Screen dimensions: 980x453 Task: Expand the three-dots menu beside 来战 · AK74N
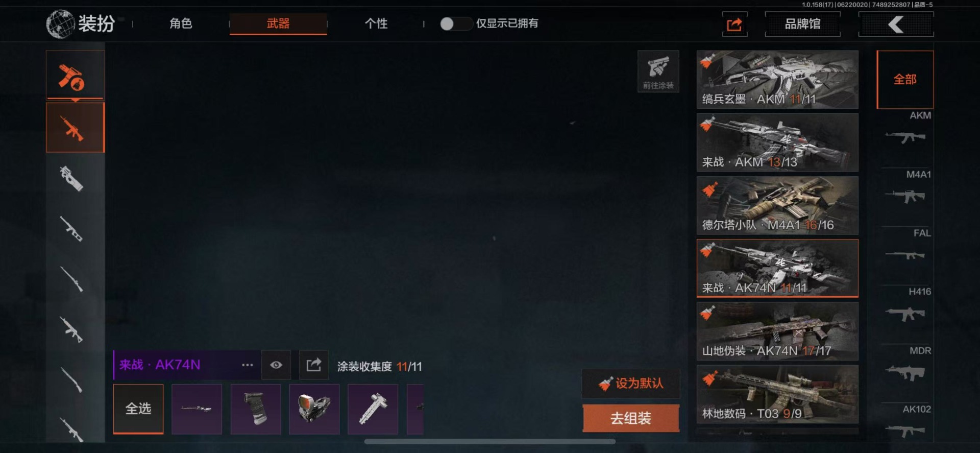point(248,365)
